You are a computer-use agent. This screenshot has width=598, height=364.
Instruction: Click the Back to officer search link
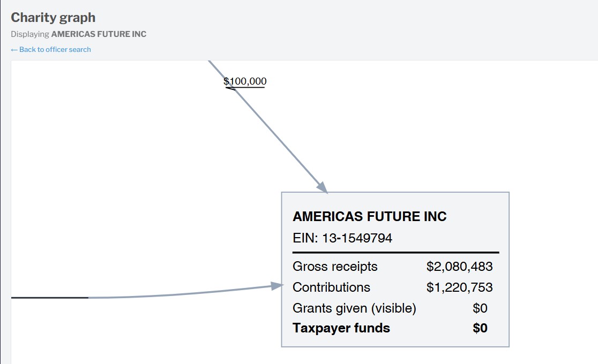[x=51, y=49]
